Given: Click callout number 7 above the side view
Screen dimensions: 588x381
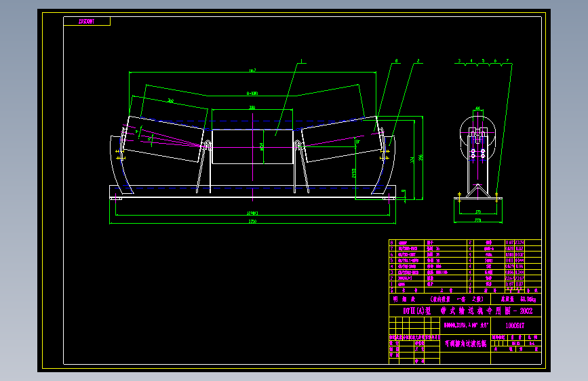Looking at the screenshot, I should pyautogui.click(x=507, y=61).
